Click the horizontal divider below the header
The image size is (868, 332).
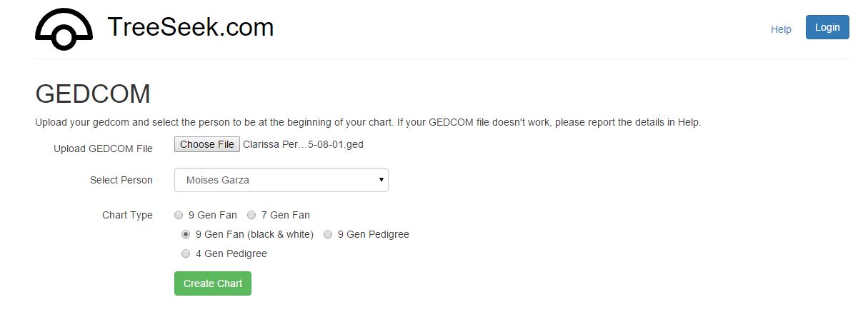pos(442,58)
